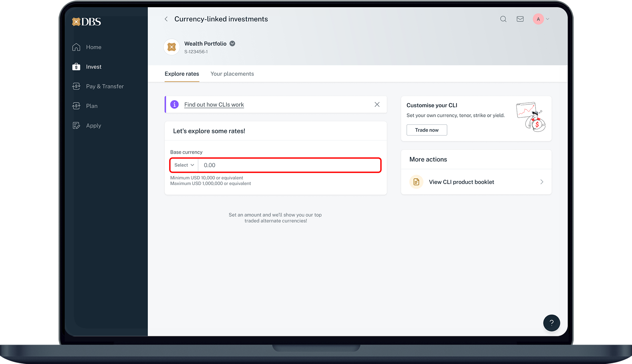Go back using the left chevron

(x=166, y=19)
